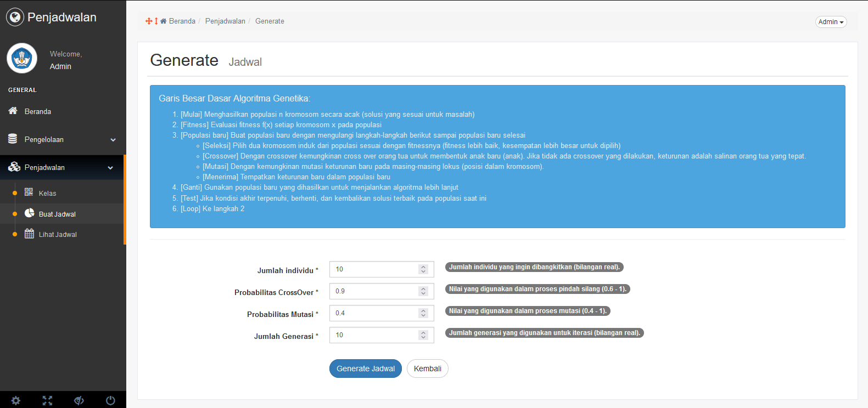The image size is (868, 408).
Task: Click hint 'Jumlah generasi yang digunakan untuk iterasi'
Action: [545, 333]
